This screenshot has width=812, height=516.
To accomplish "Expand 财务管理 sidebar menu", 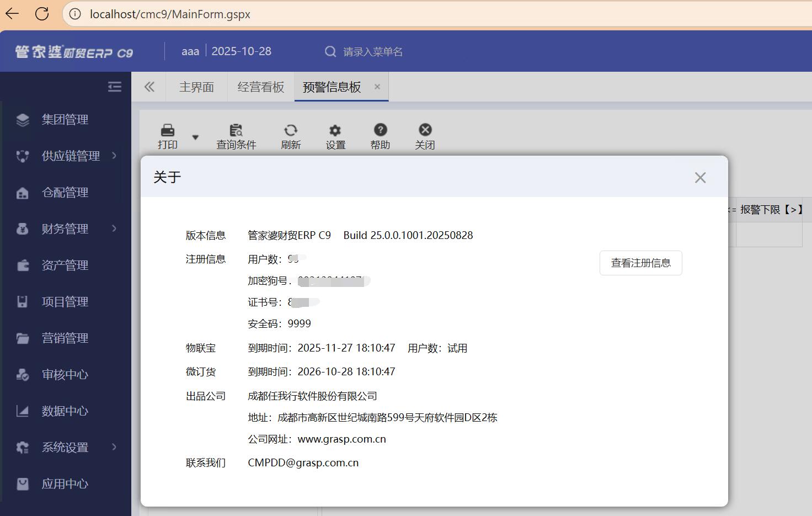I will tap(65, 229).
